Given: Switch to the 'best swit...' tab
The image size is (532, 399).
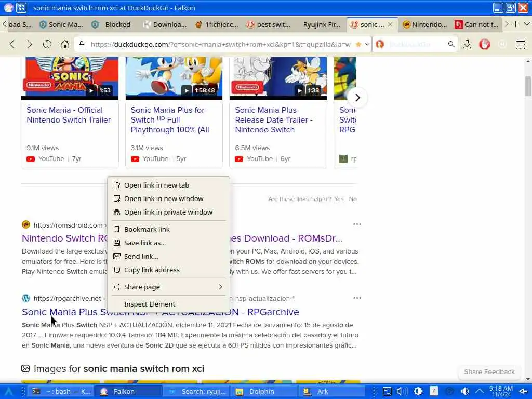Looking at the screenshot, I should tap(269, 24).
